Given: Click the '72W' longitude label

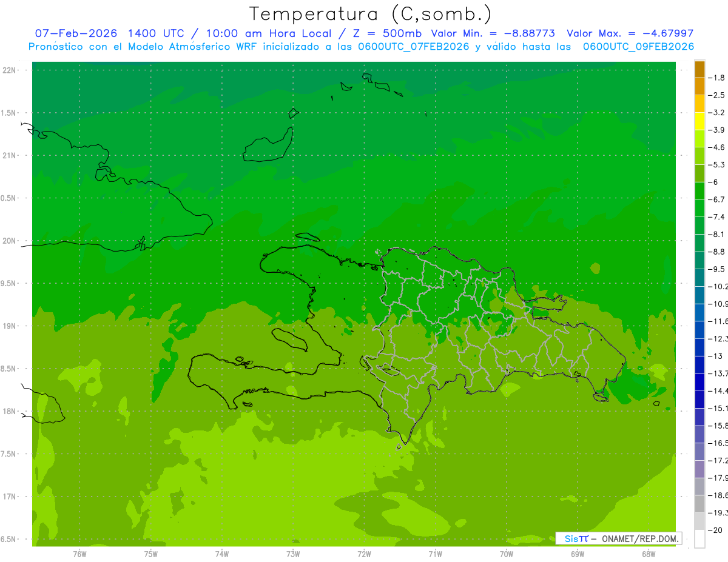Looking at the screenshot, I should [364, 554].
